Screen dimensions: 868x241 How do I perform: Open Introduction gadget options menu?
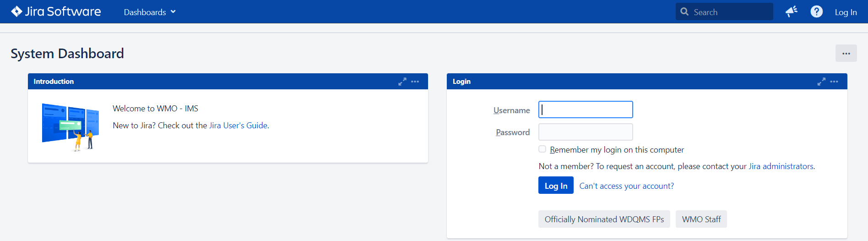coord(415,82)
